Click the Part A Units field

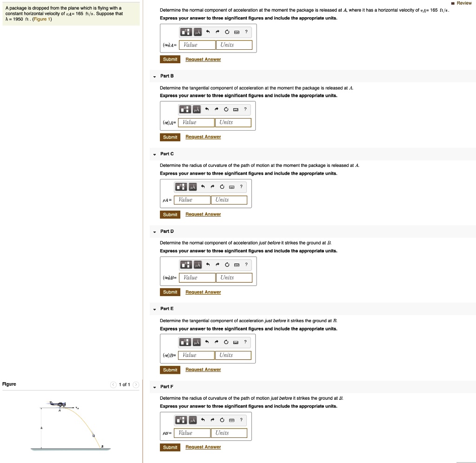tap(234, 45)
